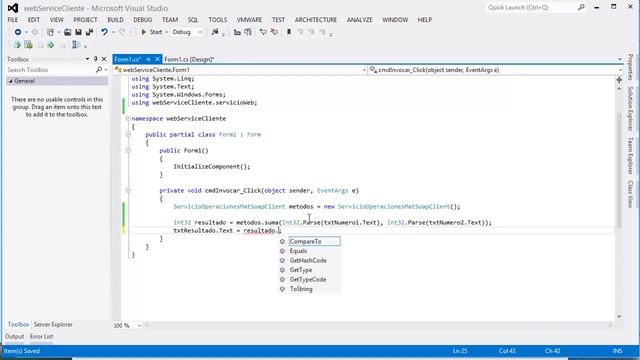
Task: Collapse the namespace webServiceCliente code block
Action: pos(128,118)
